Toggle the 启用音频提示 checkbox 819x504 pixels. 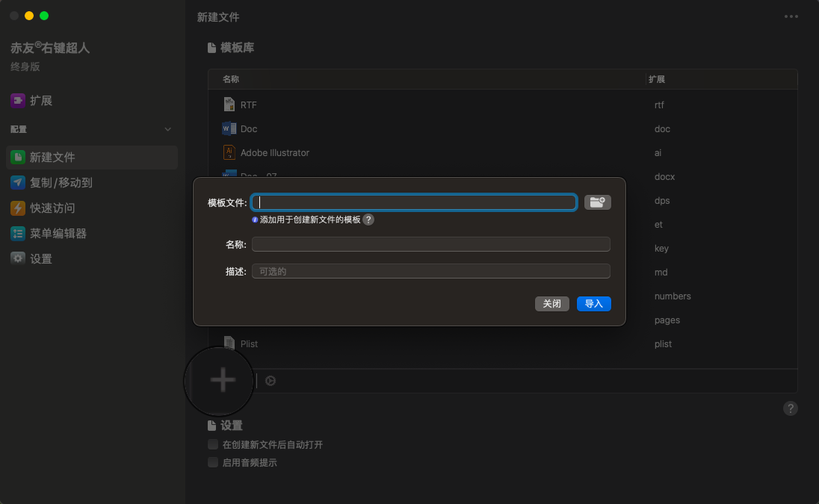click(213, 462)
